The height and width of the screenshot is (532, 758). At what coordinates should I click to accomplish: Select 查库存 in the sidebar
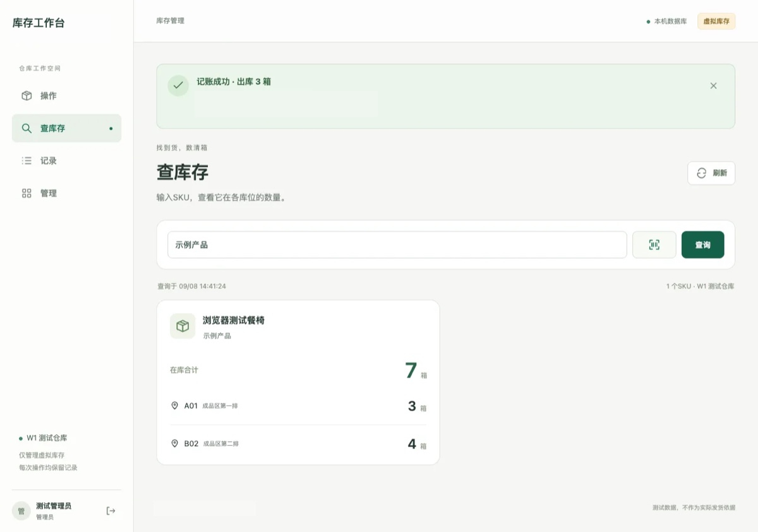click(x=66, y=128)
